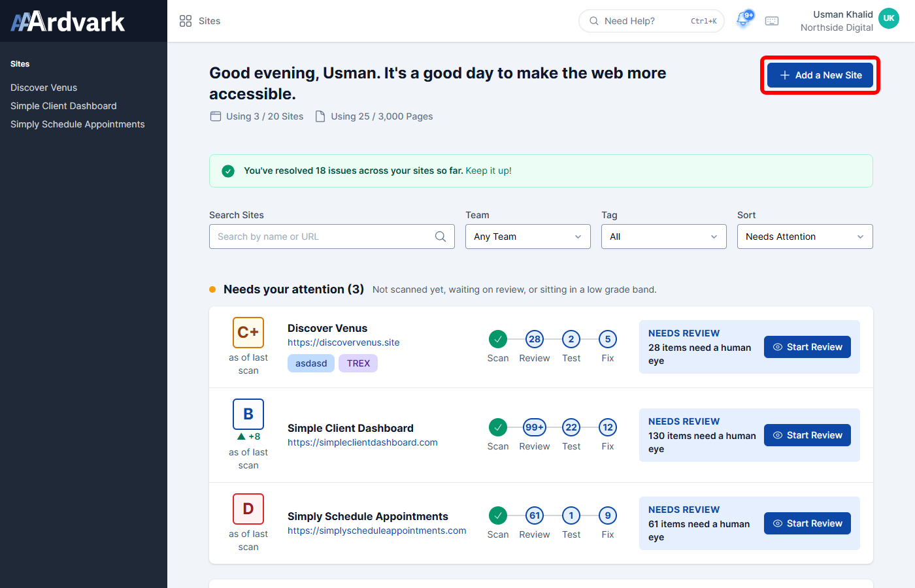Open the Any Team dropdown

point(528,237)
